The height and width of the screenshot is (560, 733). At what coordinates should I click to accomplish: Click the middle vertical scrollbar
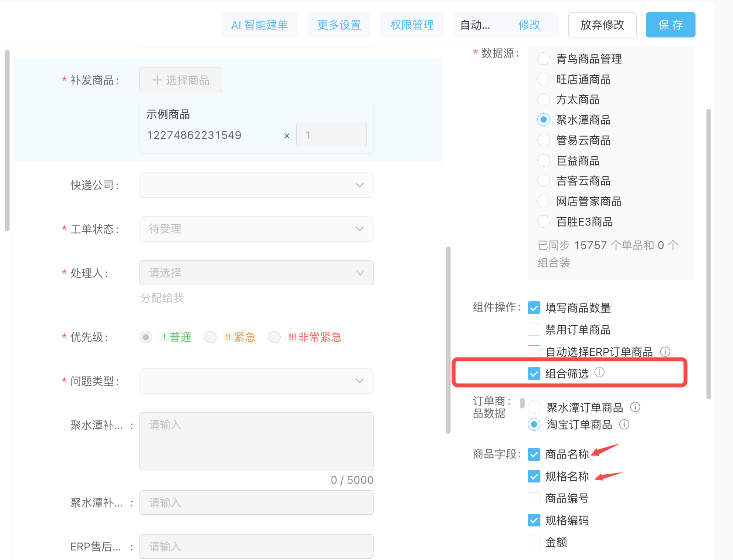[x=448, y=340]
